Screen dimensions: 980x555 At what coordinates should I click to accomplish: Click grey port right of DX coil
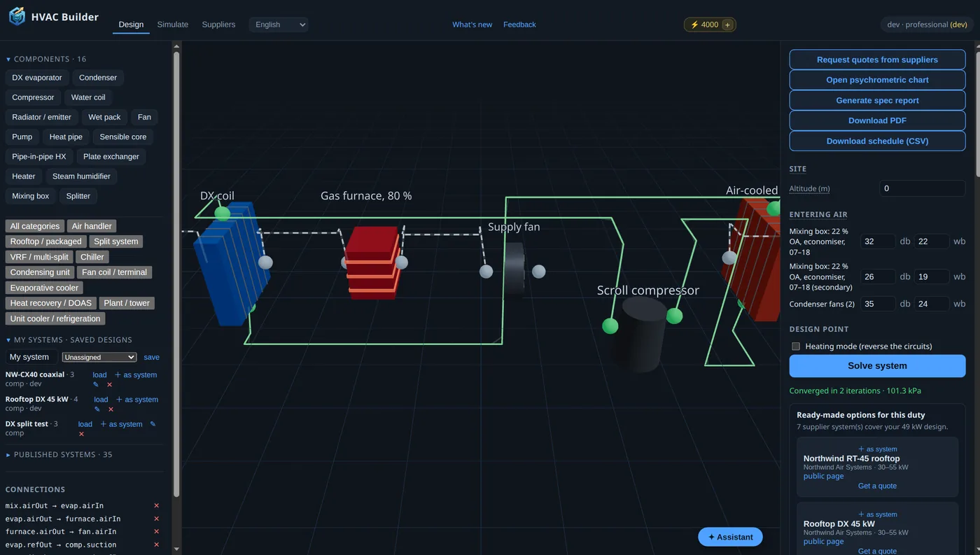point(265,262)
